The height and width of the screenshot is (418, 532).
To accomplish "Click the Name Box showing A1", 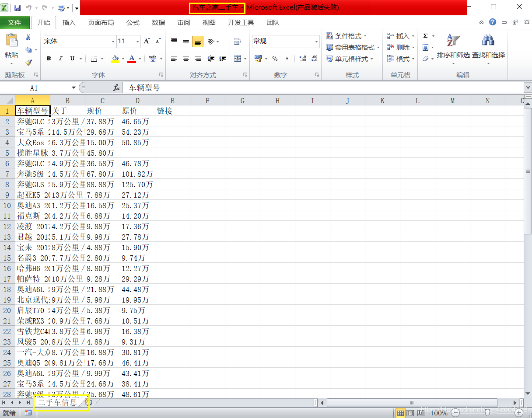I will pyautogui.click(x=34, y=88).
